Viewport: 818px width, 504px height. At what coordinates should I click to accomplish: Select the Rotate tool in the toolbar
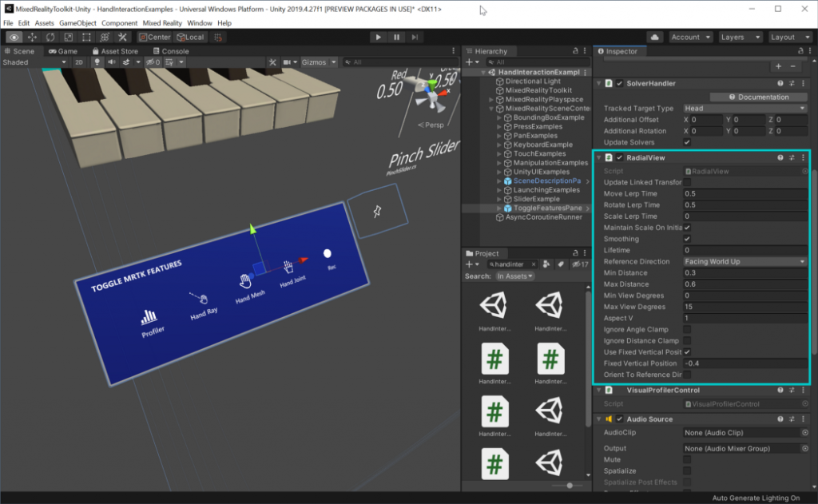50,37
